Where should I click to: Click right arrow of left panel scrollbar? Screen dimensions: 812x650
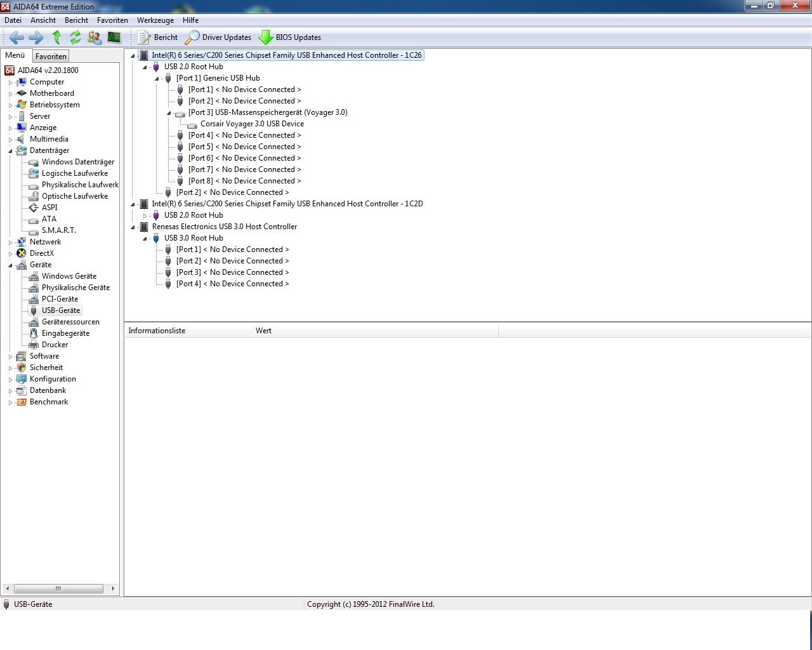tap(113, 588)
